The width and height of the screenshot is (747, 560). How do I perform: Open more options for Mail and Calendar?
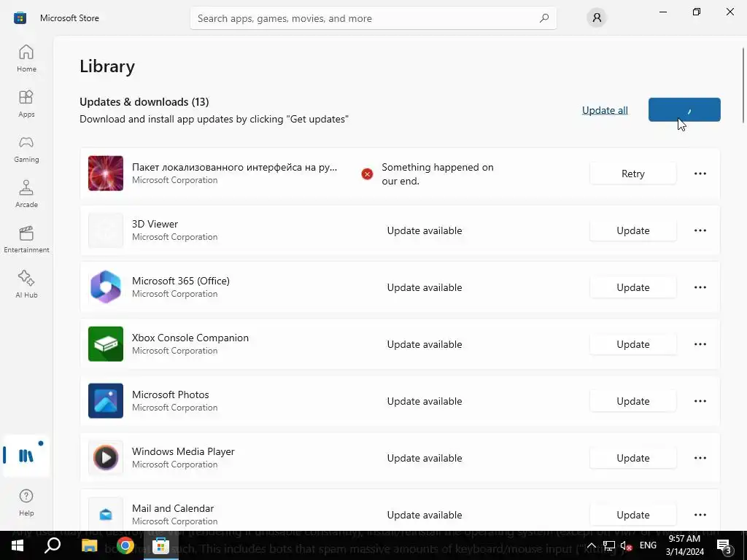(x=700, y=515)
